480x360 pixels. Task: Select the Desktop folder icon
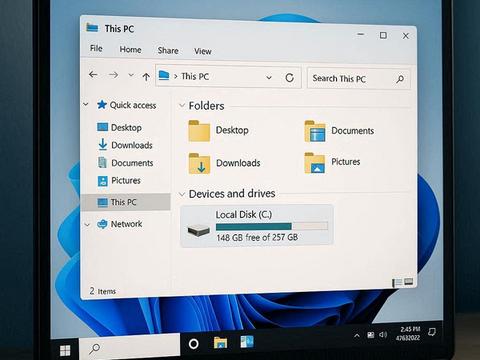[x=199, y=131]
